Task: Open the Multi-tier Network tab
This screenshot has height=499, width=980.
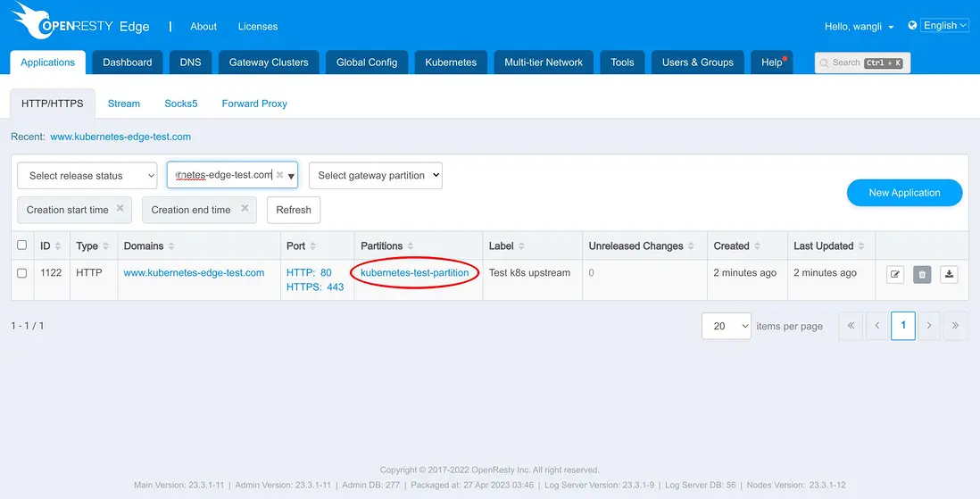Action: coord(544,62)
